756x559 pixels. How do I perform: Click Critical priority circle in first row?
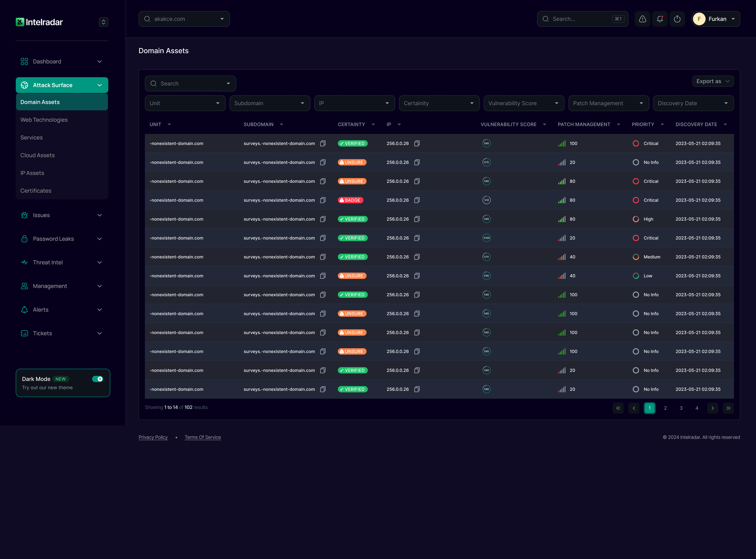(636, 143)
